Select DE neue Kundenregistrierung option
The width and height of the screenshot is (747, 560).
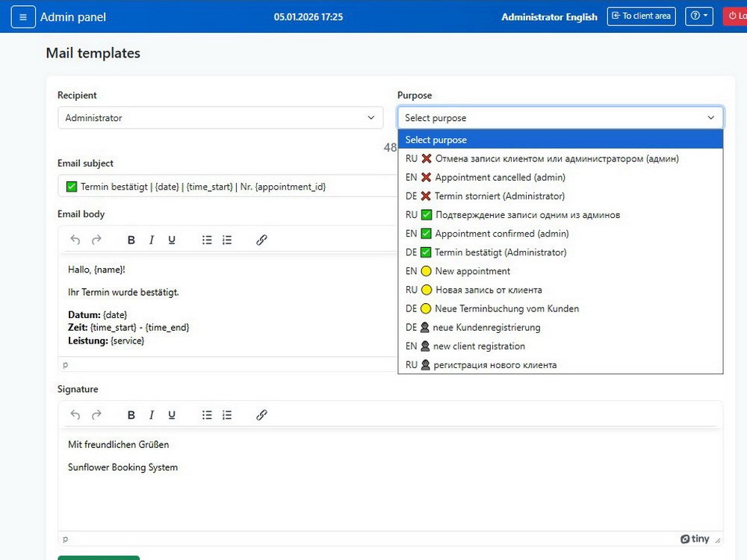(x=560, y=328)
